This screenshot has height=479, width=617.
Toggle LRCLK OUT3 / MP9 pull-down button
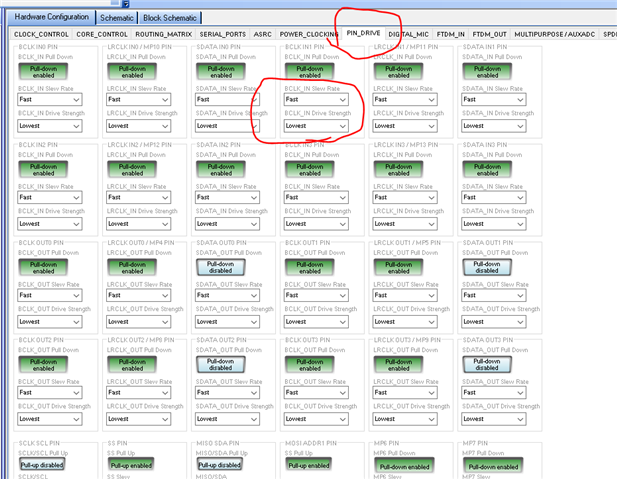coord(399,365)
